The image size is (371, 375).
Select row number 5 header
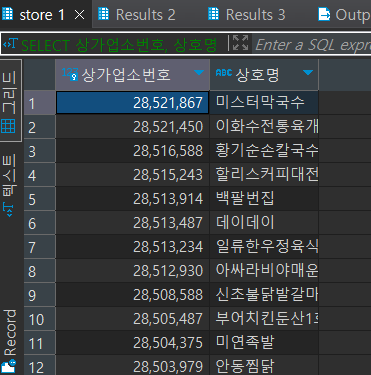39,199
